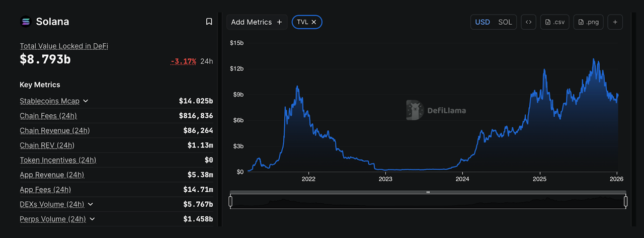Expand the DEXs Volume (24h) row
This screenshot has height=238, width=644.
[x=91, y=204]
